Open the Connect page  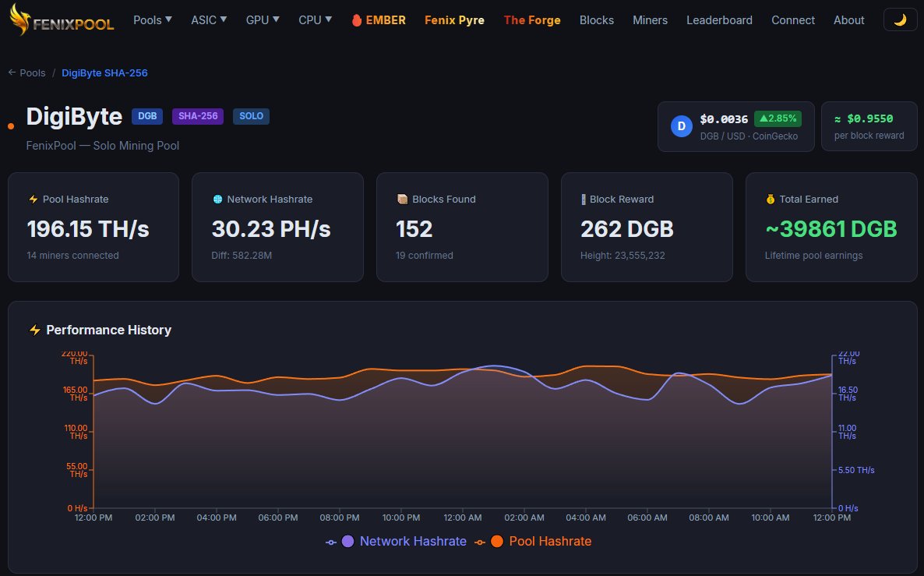click(793, 20)
